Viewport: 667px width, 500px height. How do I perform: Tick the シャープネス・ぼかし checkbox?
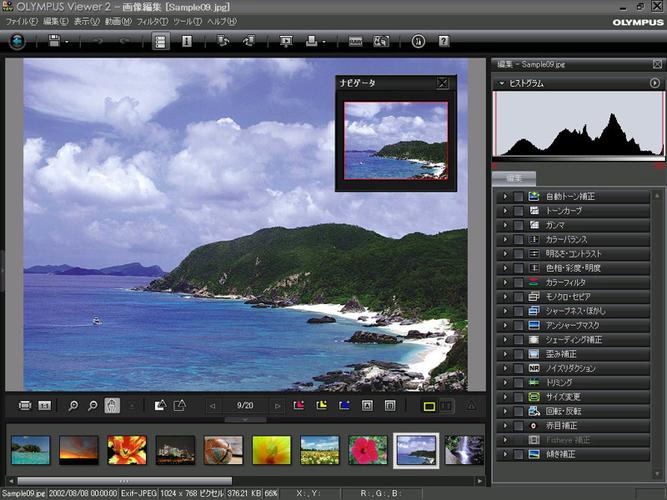point(518,311)
